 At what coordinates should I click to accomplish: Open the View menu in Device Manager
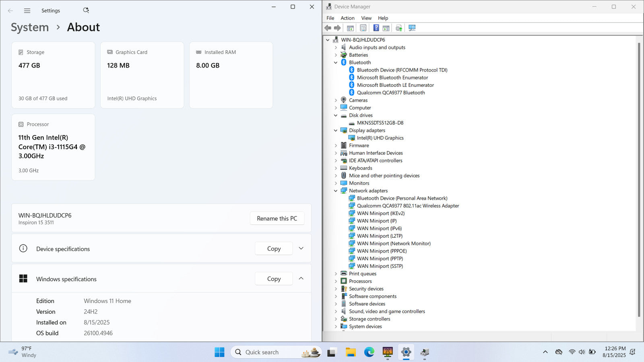[366, 18]
